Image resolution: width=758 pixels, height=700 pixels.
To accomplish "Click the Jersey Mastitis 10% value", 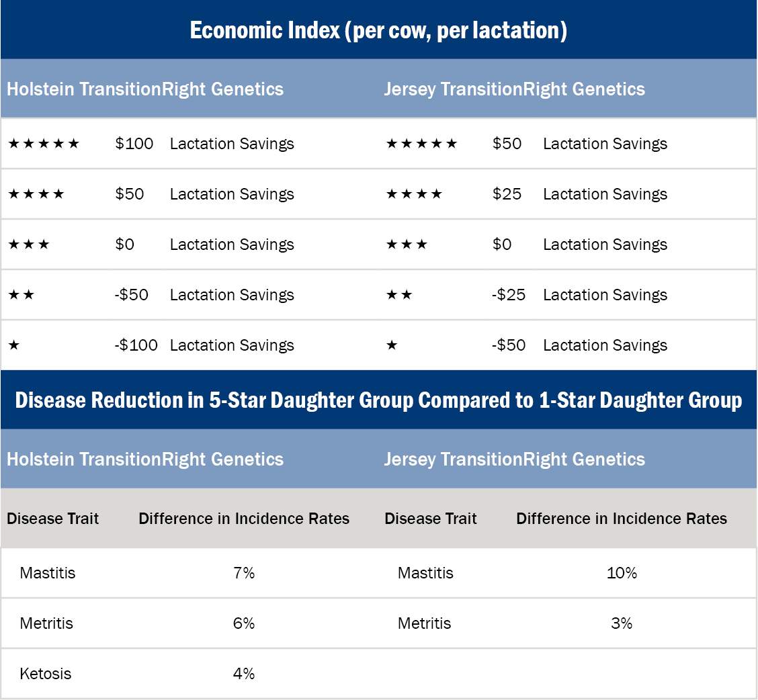I will (x=621, y=573).
